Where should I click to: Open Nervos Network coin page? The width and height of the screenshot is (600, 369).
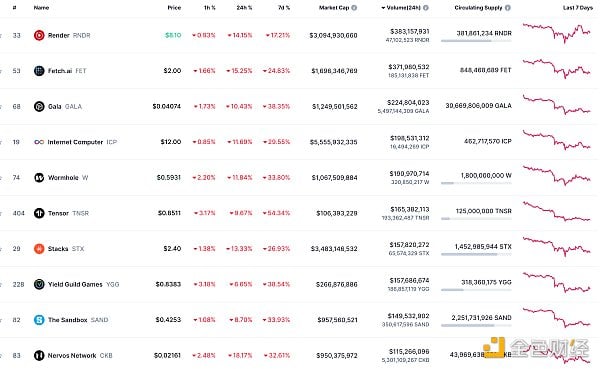pyautogui.click(x=72, y=356)
